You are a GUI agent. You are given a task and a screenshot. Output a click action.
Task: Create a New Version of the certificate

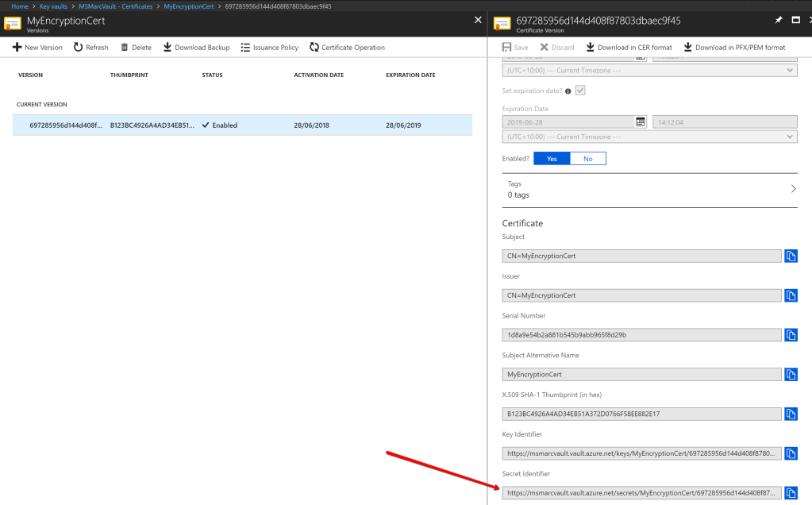37,47
